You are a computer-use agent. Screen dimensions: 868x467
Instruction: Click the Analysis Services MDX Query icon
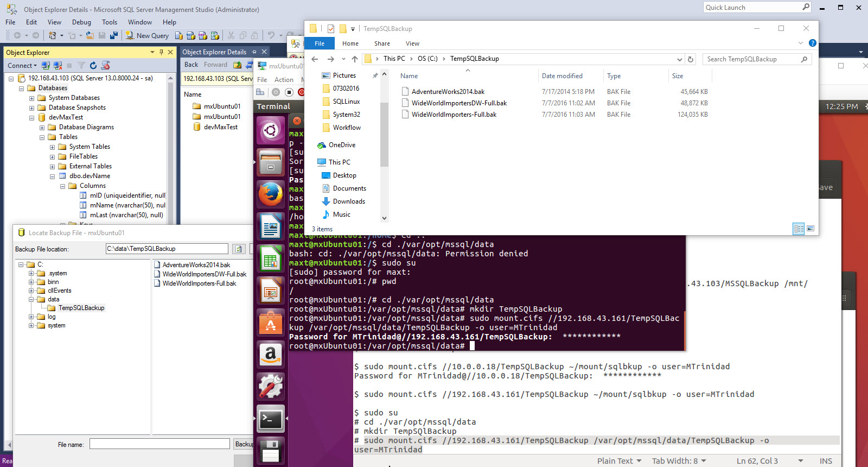tap(190, 35)
